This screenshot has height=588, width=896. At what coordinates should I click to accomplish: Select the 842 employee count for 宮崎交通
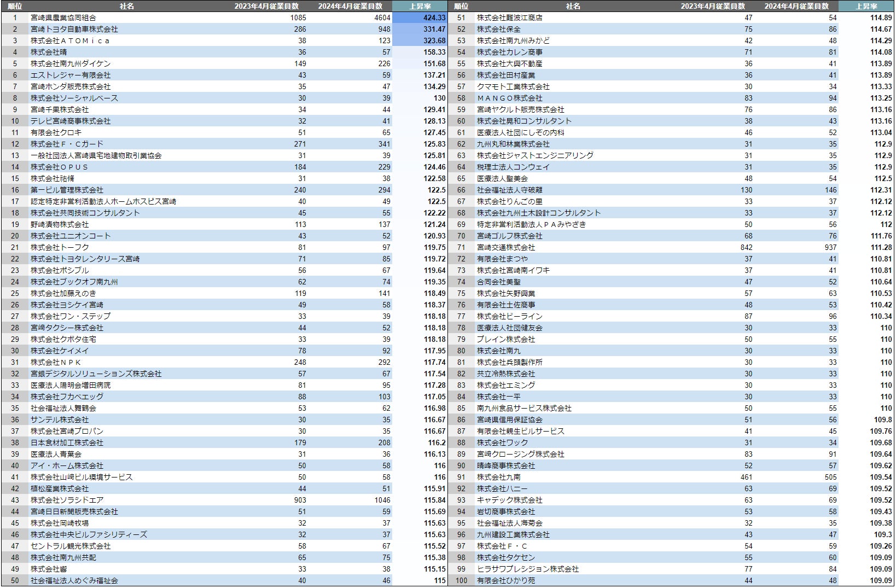coord(747,247)
